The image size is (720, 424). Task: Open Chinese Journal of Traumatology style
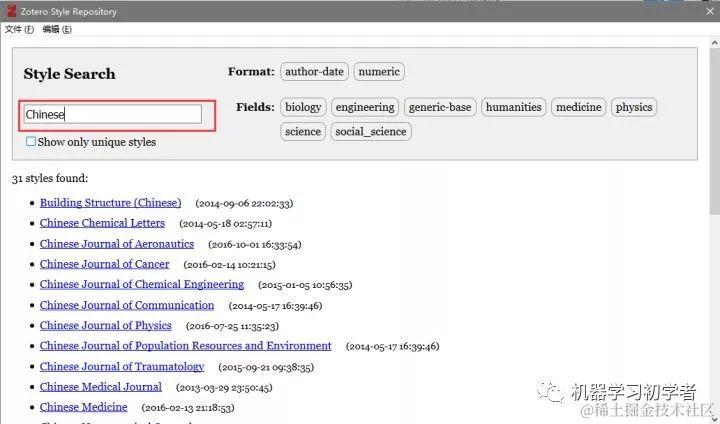click(122, 367)
